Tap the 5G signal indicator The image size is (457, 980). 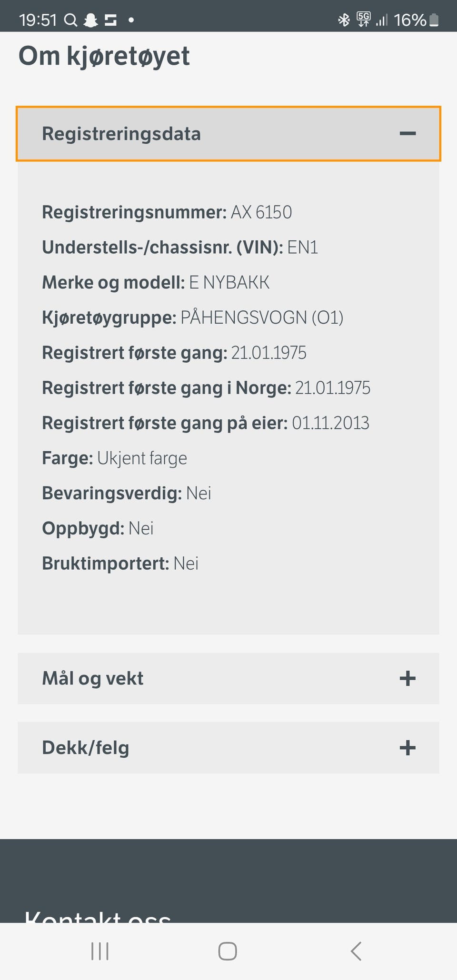[x=364, y=20]
